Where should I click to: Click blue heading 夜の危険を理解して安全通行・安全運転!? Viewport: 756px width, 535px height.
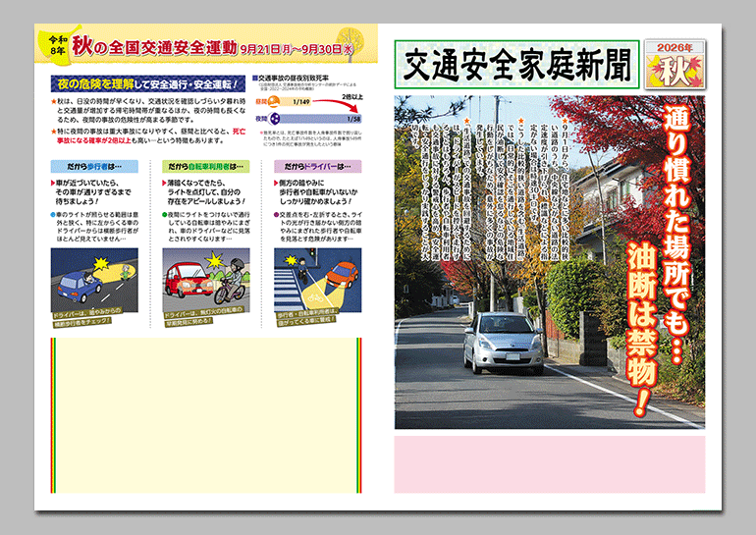148,83
